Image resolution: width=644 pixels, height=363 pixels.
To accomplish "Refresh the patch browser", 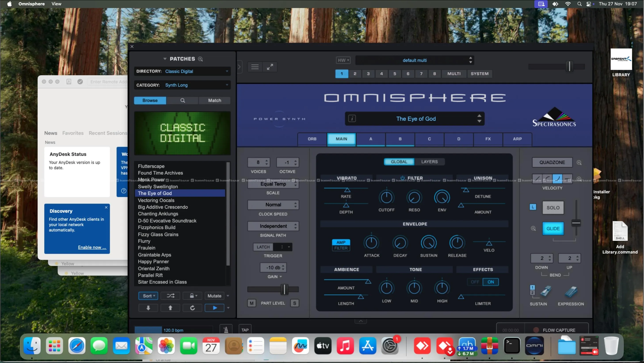I will click(192, 308).
